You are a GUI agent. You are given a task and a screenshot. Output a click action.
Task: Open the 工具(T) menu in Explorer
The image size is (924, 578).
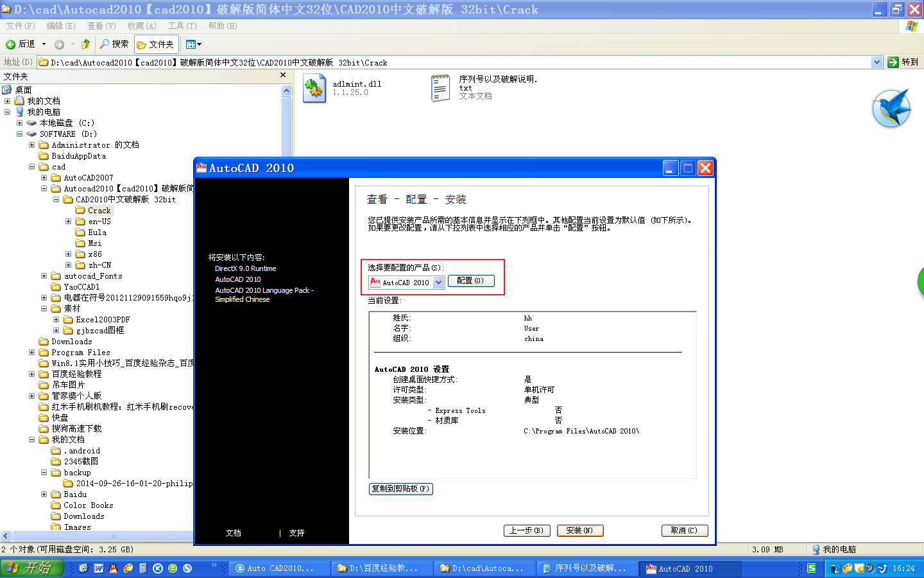pos(182,26)
